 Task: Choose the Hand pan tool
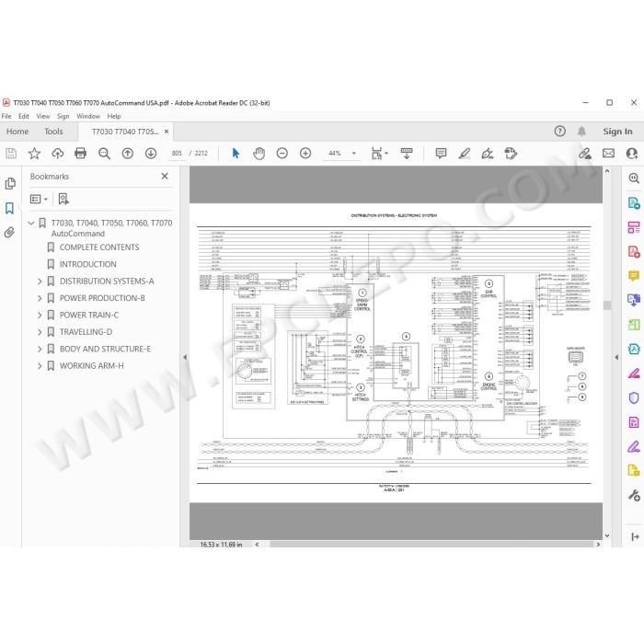[x=259, y=154]
